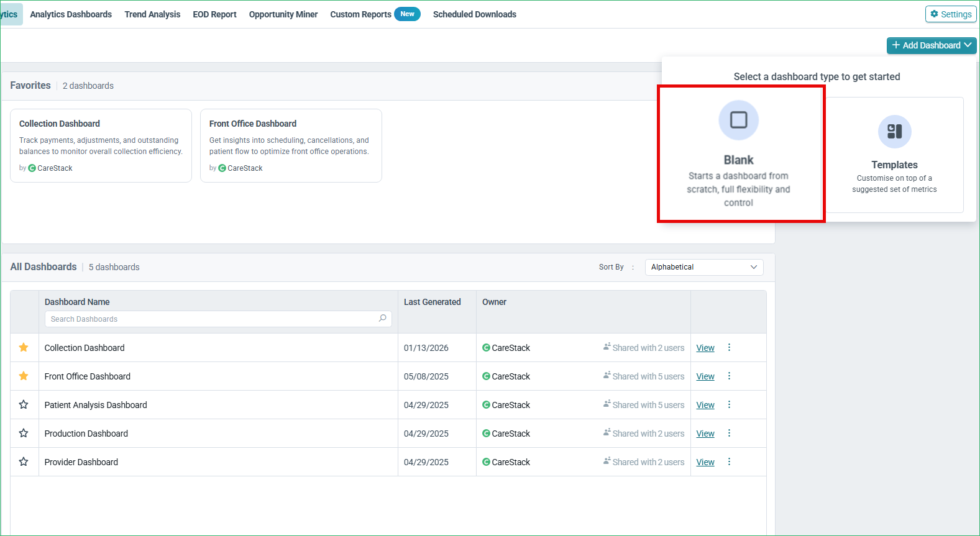Open more options for Patient Analysis Dashboard row
Screen dimensions: 980x536
coord(729,405)
